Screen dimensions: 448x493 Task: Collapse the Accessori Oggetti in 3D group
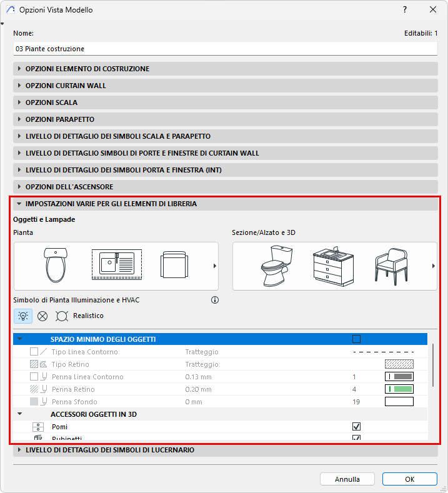pyautogui.click(x=20, y=414)
